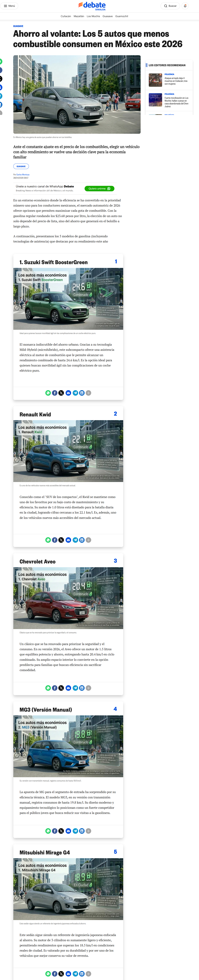The width and height of the screenshot is (199, 980).
Task: Click the notifications bell icon
Action: pyautogui.click(x=185, y=6)
